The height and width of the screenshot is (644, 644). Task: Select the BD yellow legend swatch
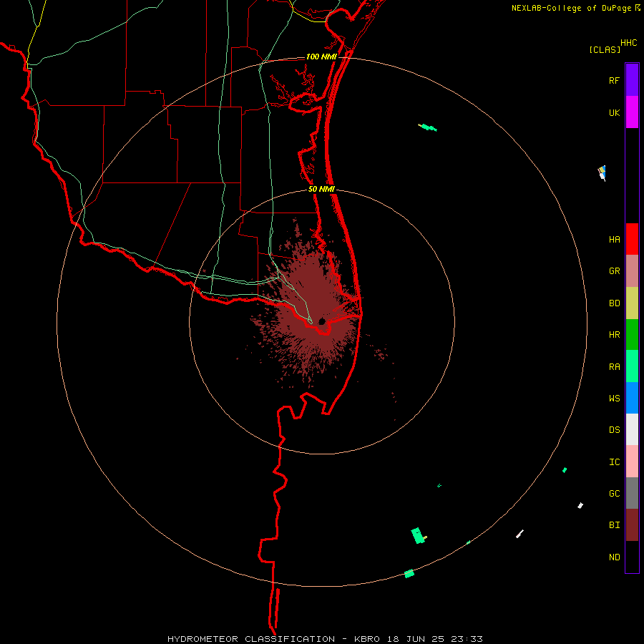632,303
